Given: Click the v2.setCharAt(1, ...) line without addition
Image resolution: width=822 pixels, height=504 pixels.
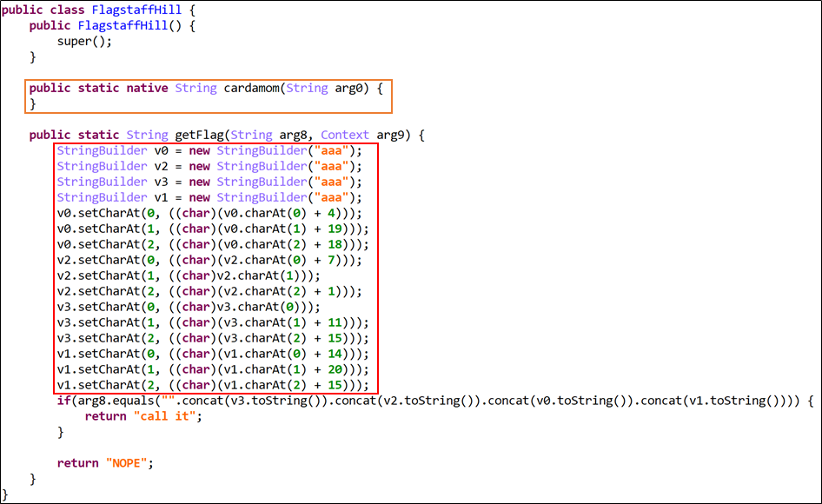Looking at the screenshot, I should pos(189,275).
